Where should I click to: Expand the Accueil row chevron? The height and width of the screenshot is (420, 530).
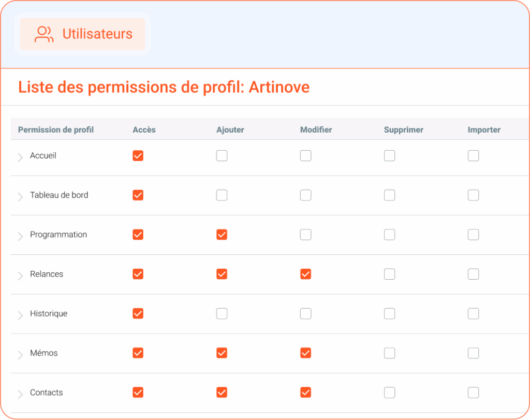click(20, 157)
